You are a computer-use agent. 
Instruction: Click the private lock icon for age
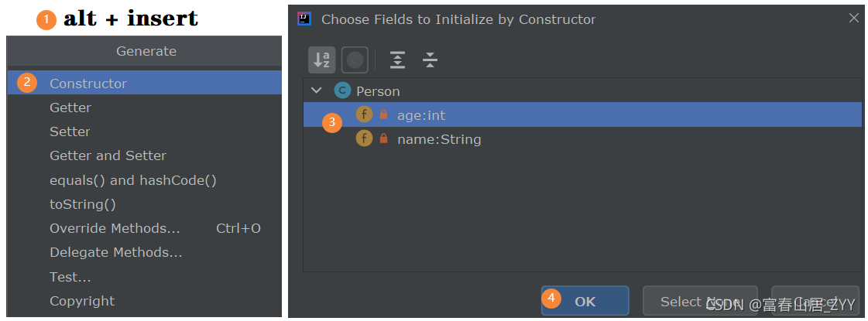(383, 114)
